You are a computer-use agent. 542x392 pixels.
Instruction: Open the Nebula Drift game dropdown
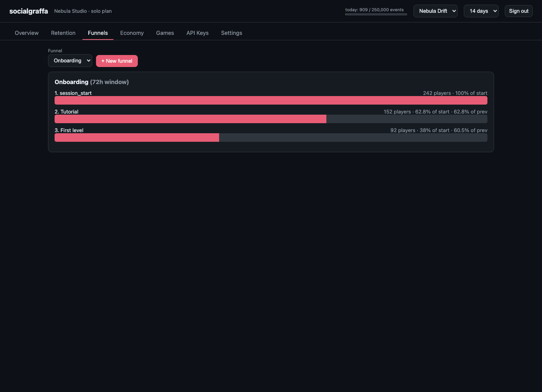click(x=435, y=11)
